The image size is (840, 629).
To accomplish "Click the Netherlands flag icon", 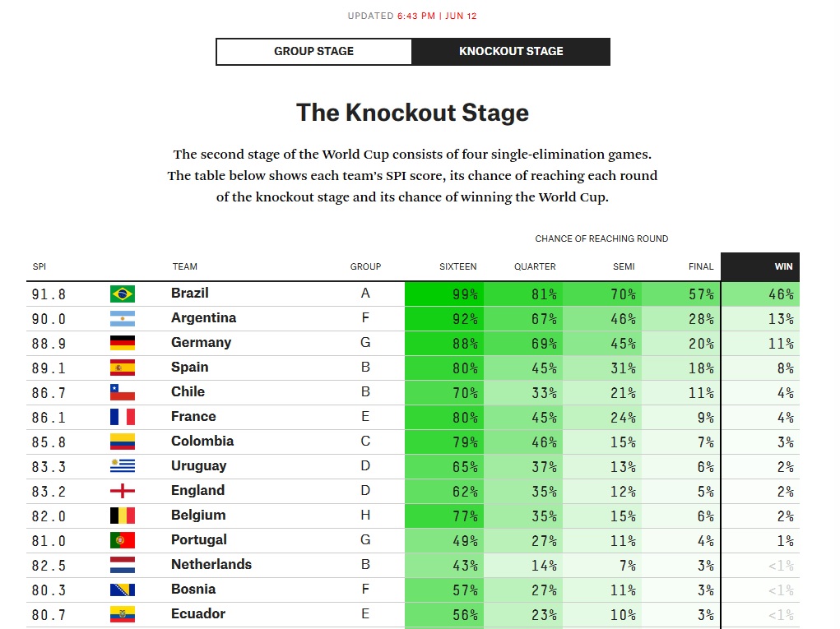I will click(x=122, y=565).
